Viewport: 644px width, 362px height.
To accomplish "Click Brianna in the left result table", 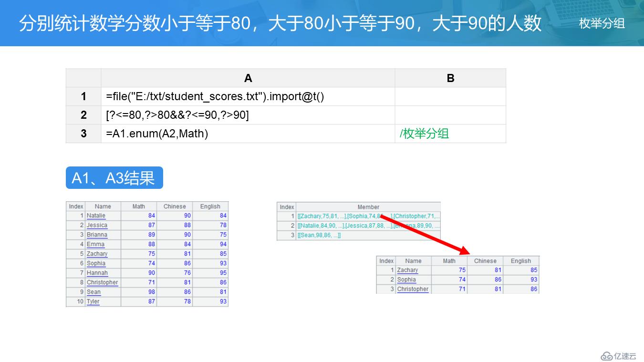I will click(x=97, y=235).
